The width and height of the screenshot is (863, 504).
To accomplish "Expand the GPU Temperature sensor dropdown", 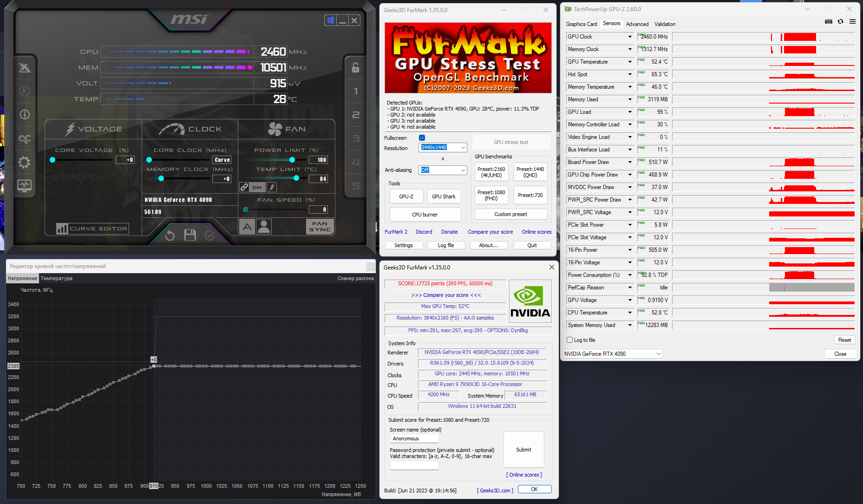I will pyautogui.click(x=630, y=62).
